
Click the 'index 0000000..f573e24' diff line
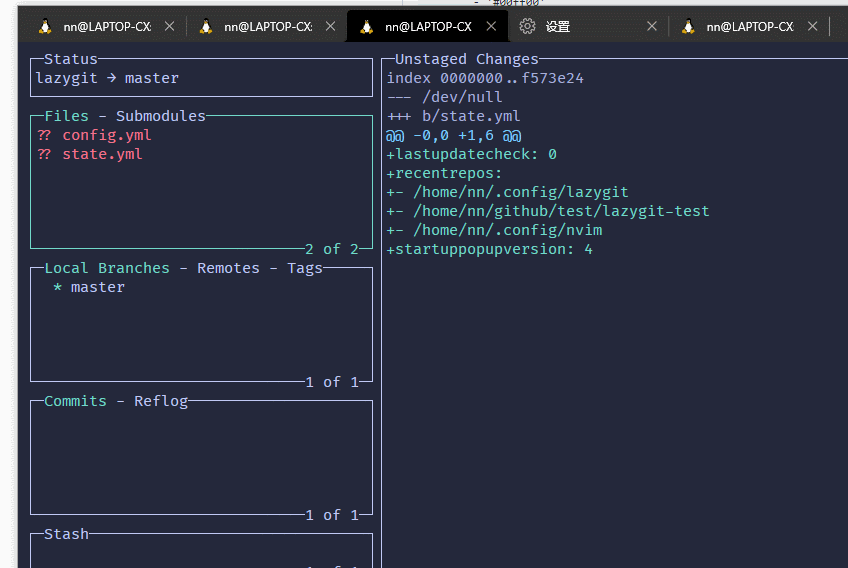(485, 78)
